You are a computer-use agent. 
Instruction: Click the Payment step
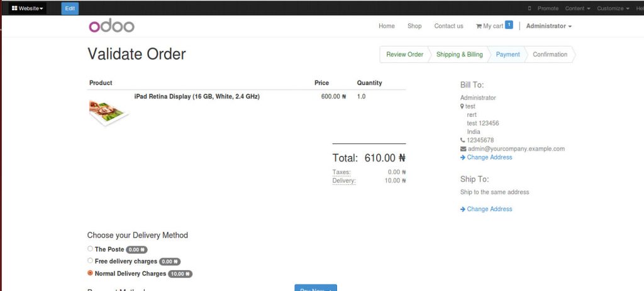(x=508, y=54)
